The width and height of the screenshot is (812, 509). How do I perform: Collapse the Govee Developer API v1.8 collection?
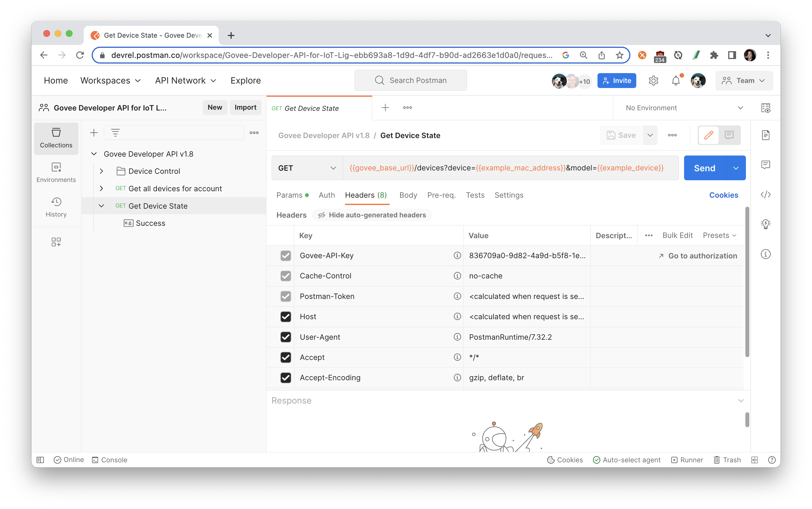tap(94, 154)
